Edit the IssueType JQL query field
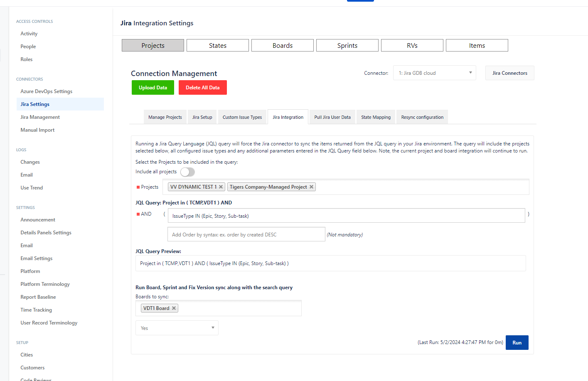 click(347, 216)
